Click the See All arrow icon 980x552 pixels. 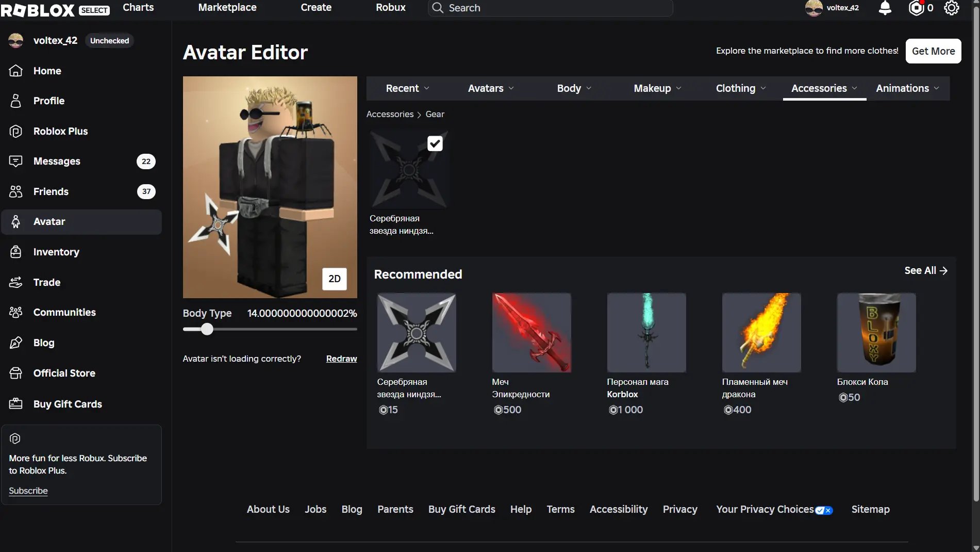coord(943,271)
